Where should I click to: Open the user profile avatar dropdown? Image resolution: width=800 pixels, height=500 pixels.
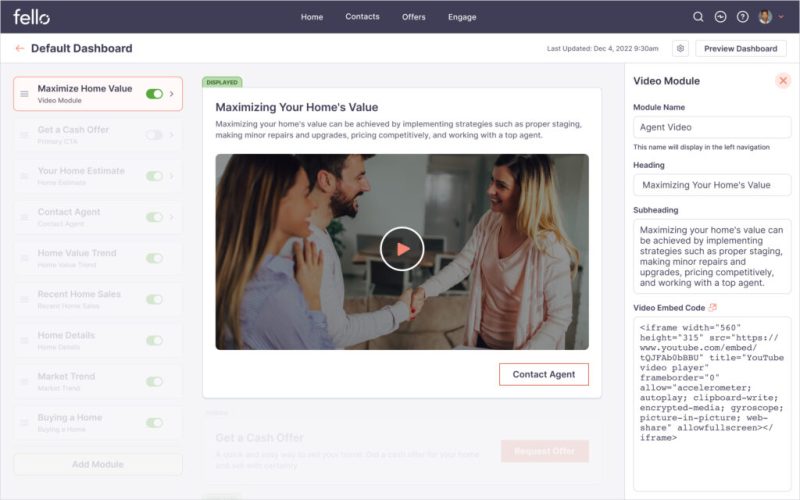click(x=770, y=17)
